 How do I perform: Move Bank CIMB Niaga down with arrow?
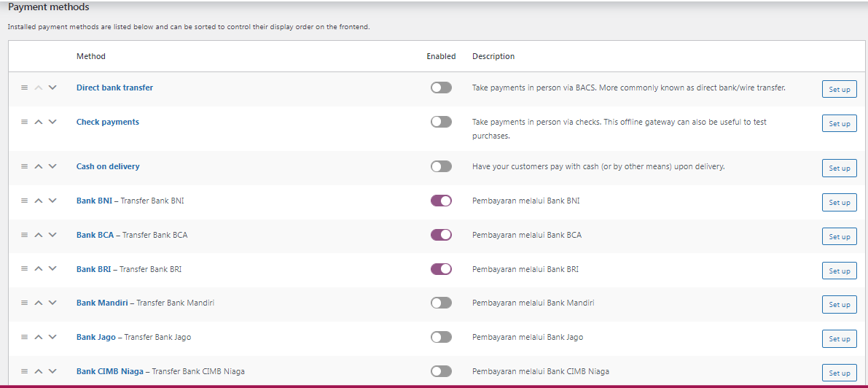[52, 371]
